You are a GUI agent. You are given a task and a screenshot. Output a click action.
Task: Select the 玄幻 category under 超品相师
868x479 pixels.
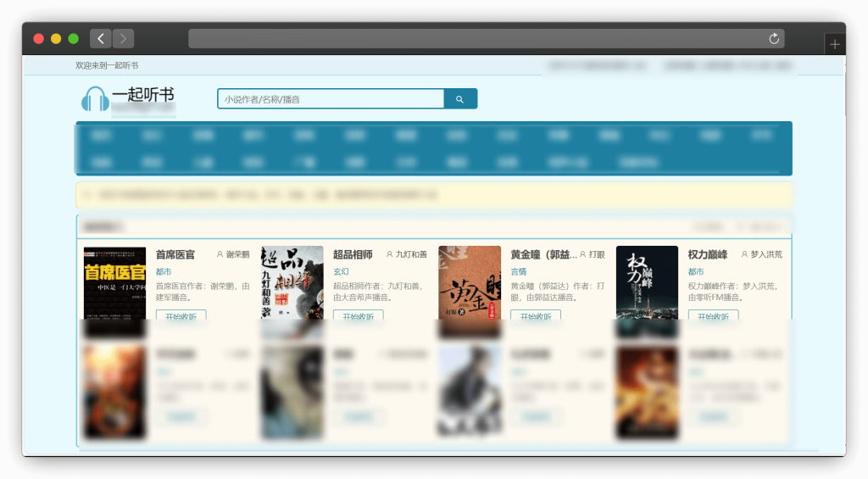(341, 272)
